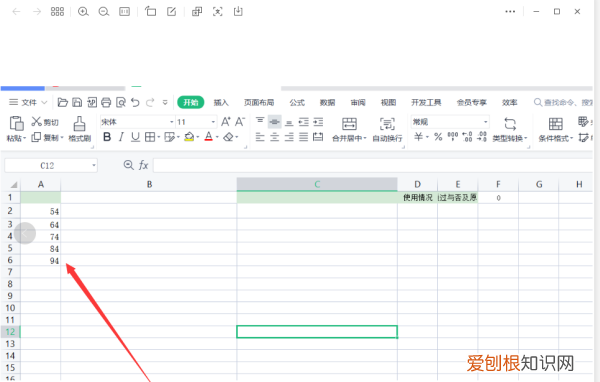The image size is (600, 382).
Task: Redo the last action
Action: 150,102
